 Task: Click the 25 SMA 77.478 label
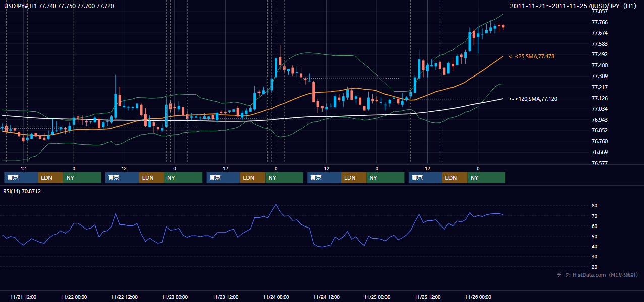pyautogui.click(x=532, y=56)
